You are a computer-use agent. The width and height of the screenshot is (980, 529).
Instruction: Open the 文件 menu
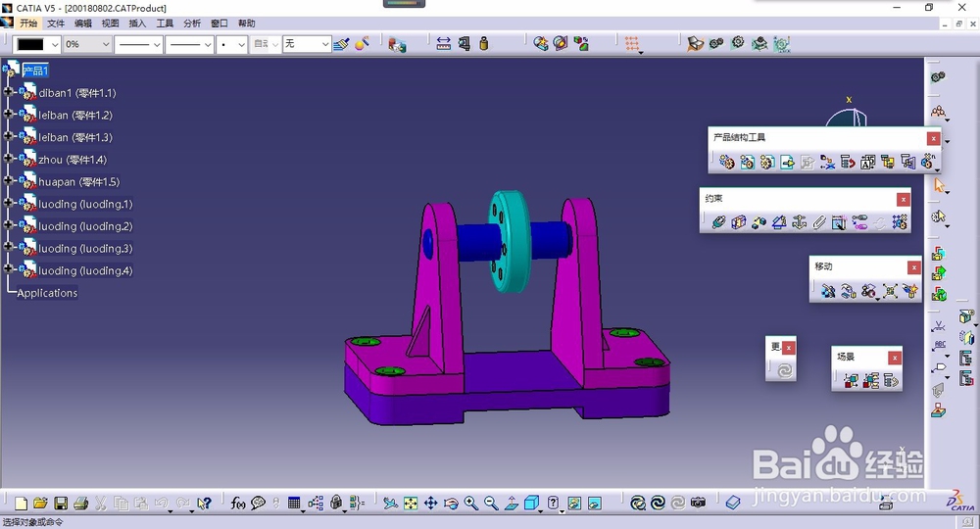pos(56,24)
